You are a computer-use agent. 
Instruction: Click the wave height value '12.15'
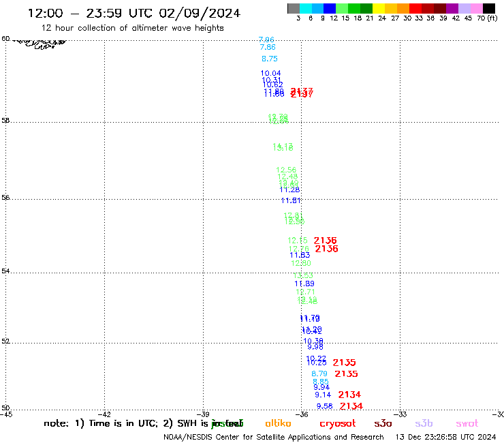[298, 241]
